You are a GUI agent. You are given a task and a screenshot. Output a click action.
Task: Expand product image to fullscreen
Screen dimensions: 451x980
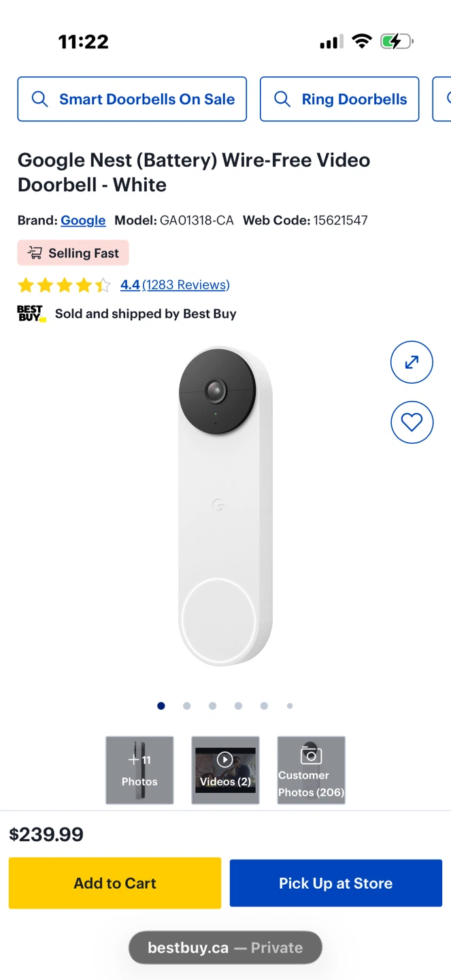[412, 363]
